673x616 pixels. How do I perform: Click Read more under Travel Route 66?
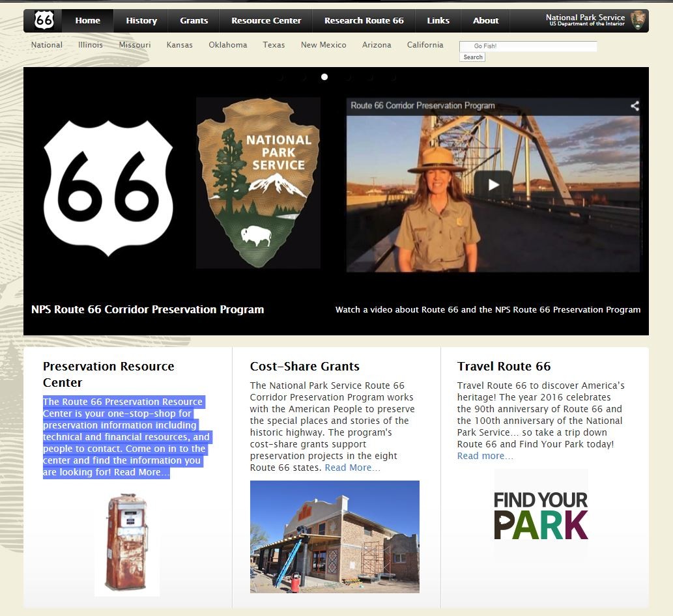click(x=485, y=456)
